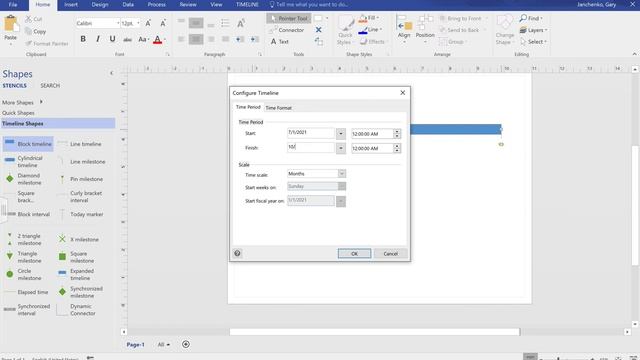
Task: Click the Find magnifier icon
Action: pos(523,18)
